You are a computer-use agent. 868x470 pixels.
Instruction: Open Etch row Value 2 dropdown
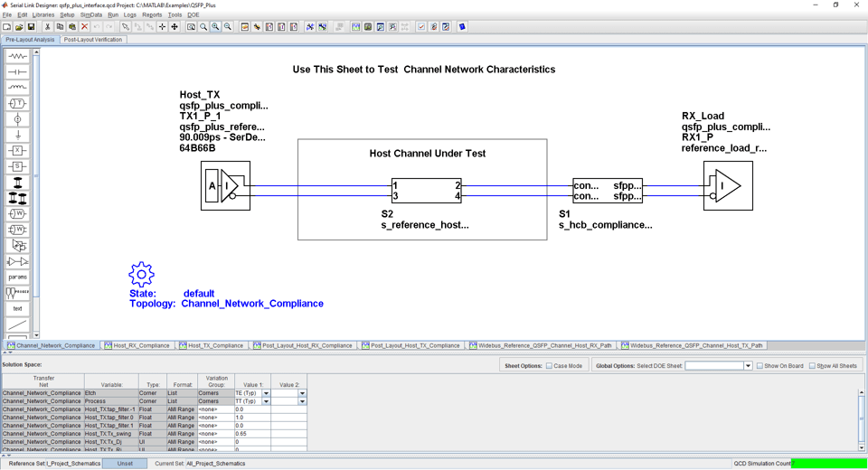click(x=302, y=393)
